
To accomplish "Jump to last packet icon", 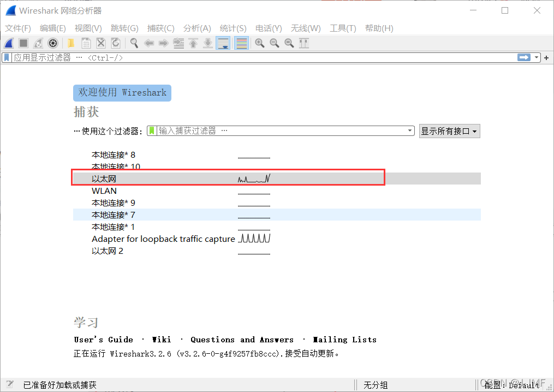I will [x=208, y=43].
